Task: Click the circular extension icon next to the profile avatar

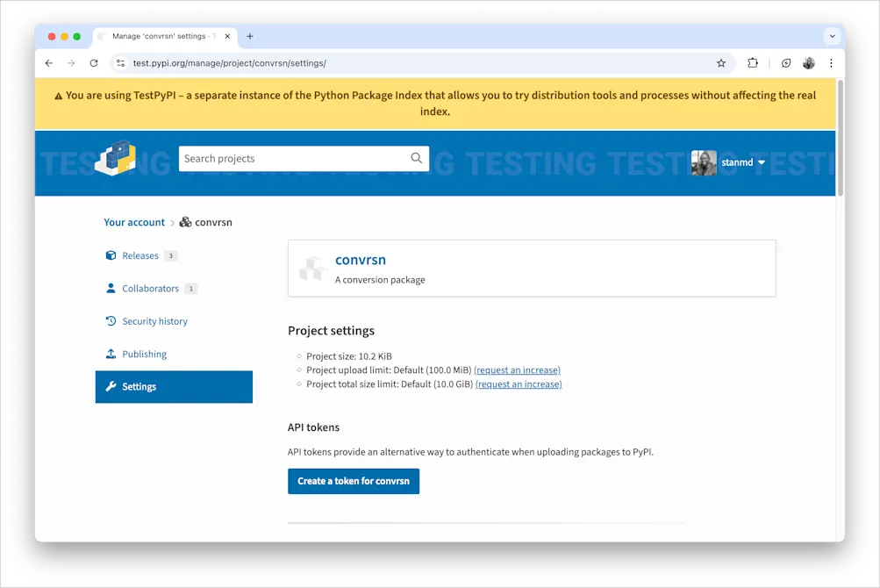Action: 786,63
